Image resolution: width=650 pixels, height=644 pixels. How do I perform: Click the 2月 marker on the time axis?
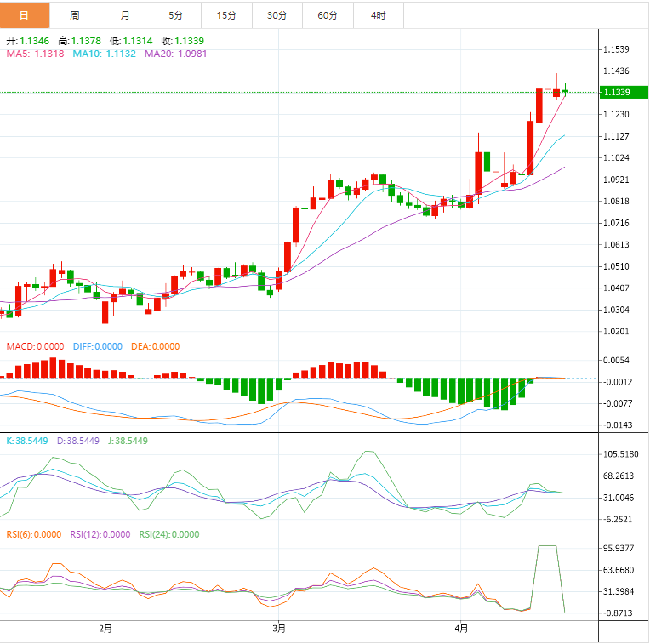click(x=105, y=629)
